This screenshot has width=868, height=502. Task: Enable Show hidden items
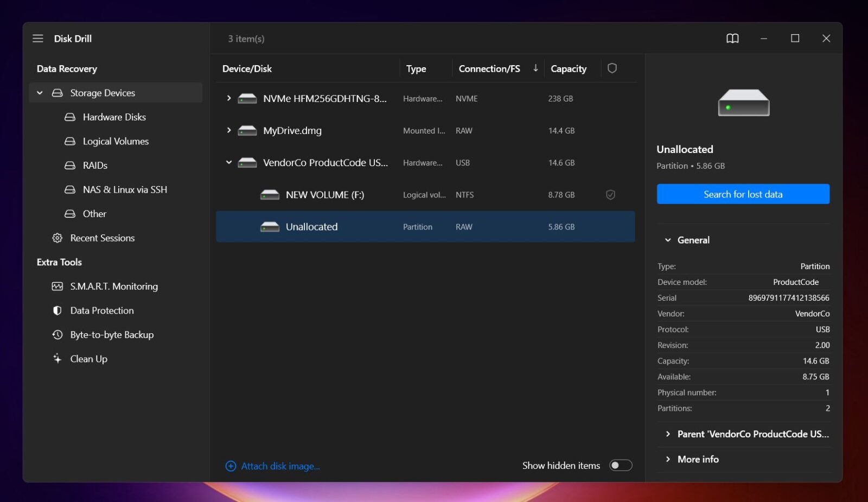620,465
